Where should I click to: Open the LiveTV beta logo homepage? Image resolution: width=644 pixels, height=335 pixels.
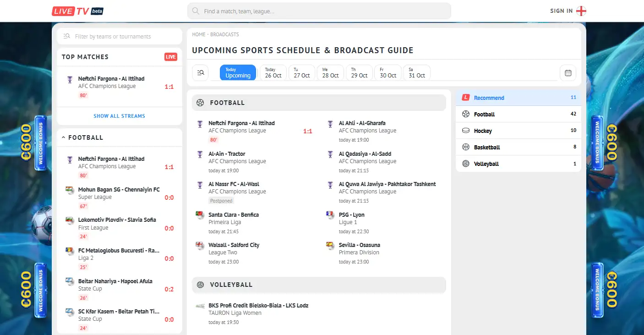[77, 11]
